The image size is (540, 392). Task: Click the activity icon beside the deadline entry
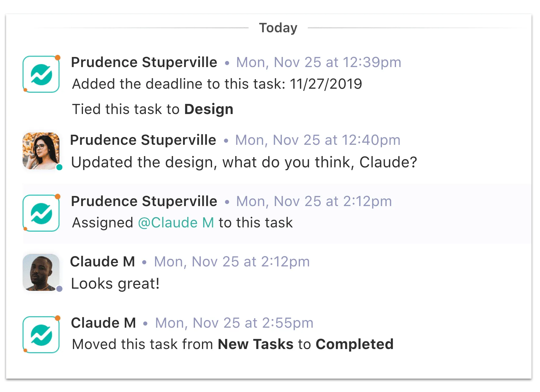(41, 74)
